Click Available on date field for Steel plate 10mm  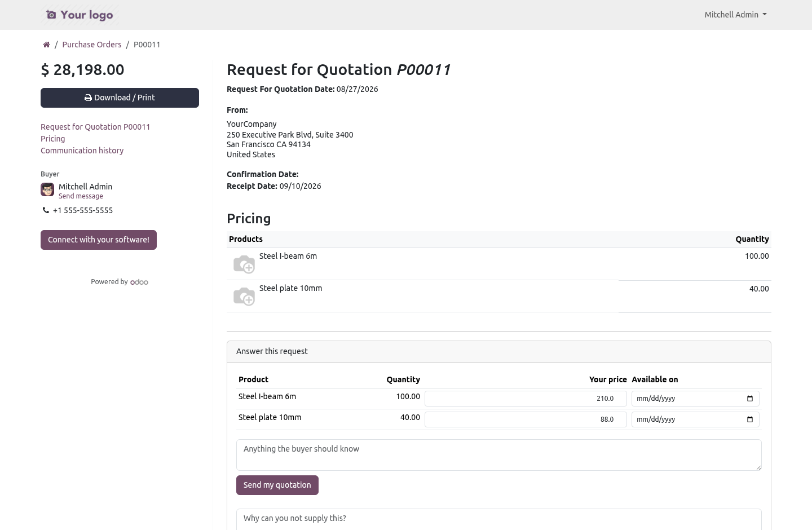(x=695, y=419)
